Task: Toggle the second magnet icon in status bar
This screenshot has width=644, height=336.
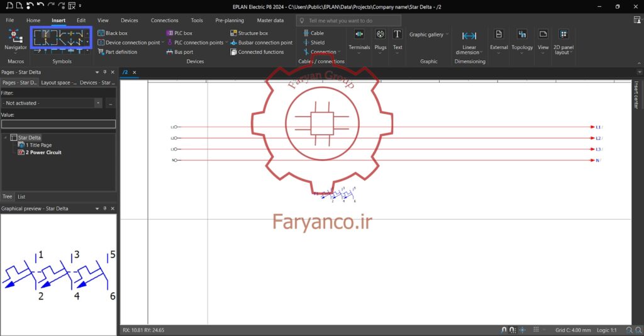Action: coord(513,330)
